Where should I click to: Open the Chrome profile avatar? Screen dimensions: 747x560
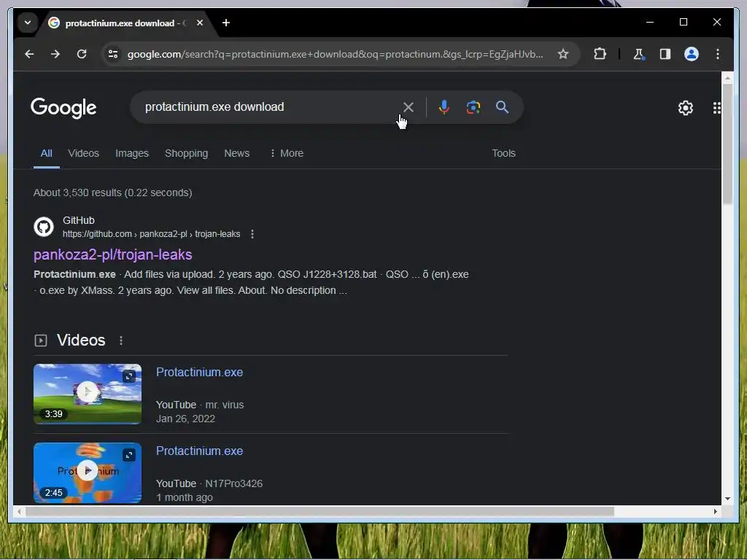point(692,54)
